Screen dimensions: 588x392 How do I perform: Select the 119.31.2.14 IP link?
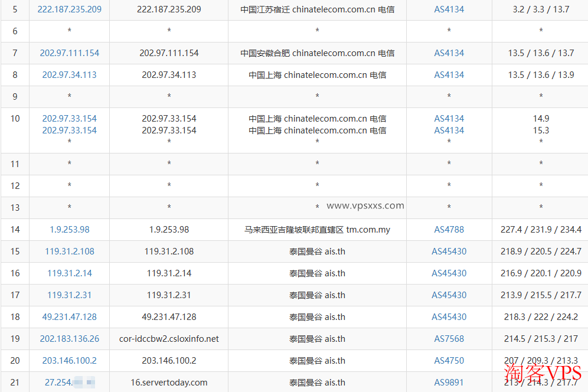tap(69, 273)
